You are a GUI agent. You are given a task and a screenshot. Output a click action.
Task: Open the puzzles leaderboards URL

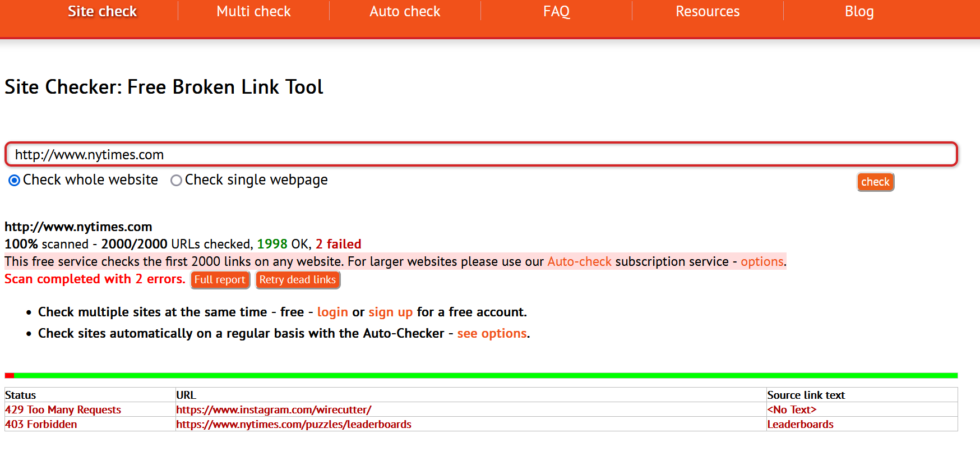click(x=294, y=424)
